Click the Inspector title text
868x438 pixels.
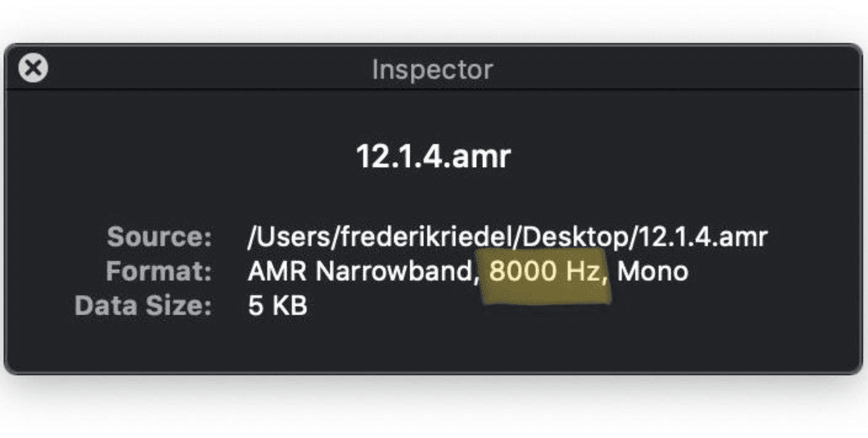[x=433, y=70]
